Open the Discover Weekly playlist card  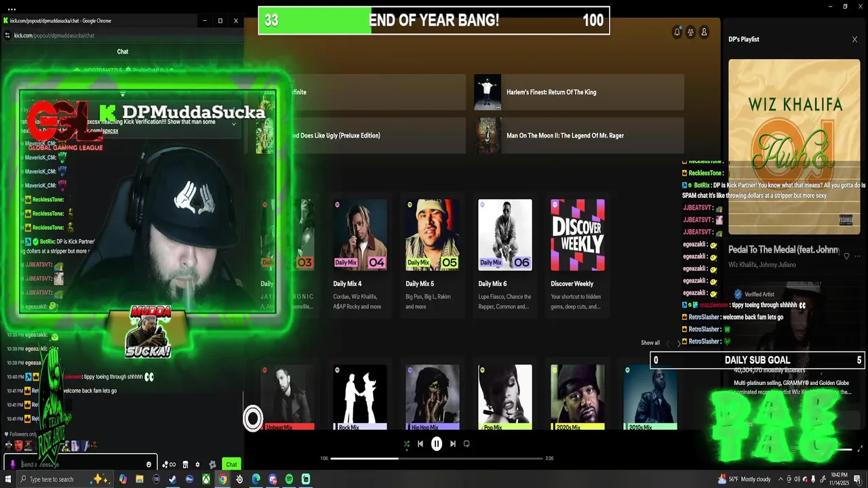(x=577, y=256)
